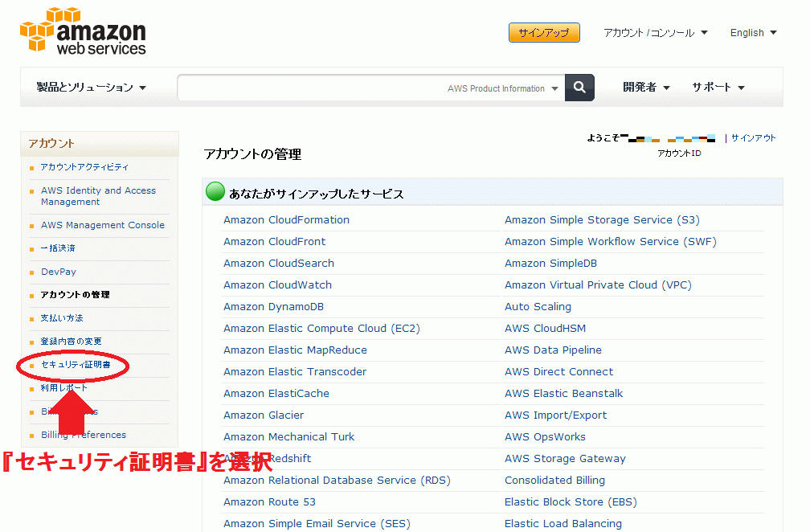Open the Amazon ElastiCache link
810x532 pixels.
(276, 394)
